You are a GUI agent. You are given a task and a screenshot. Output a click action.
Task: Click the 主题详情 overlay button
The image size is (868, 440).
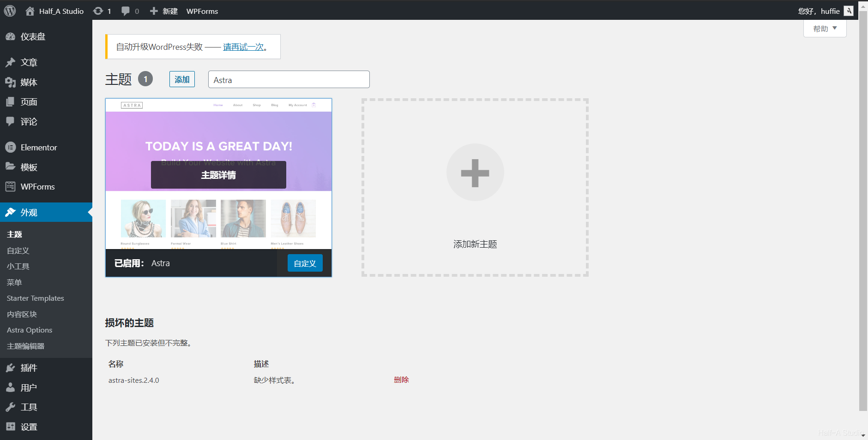coord(218,175)
